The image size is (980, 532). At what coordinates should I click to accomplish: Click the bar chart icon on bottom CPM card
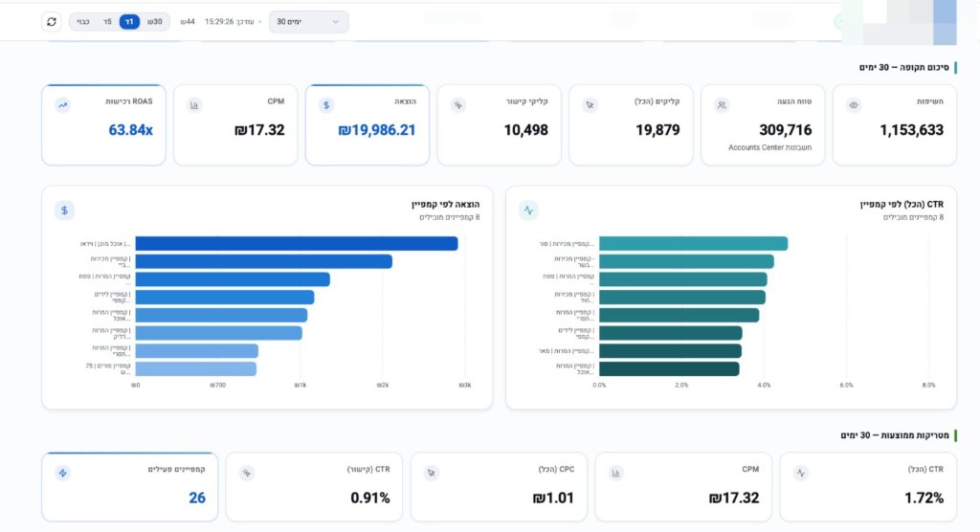click(616, 474)
